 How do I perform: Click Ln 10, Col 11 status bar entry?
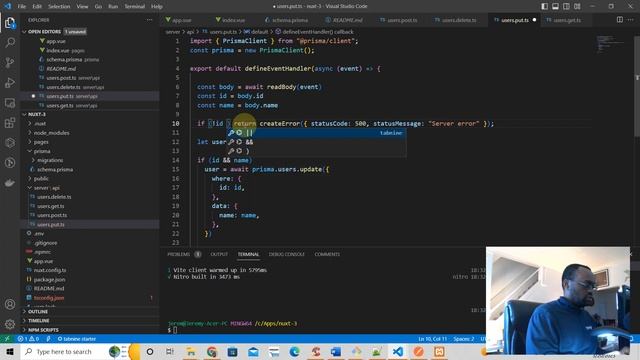coord(433,339)
